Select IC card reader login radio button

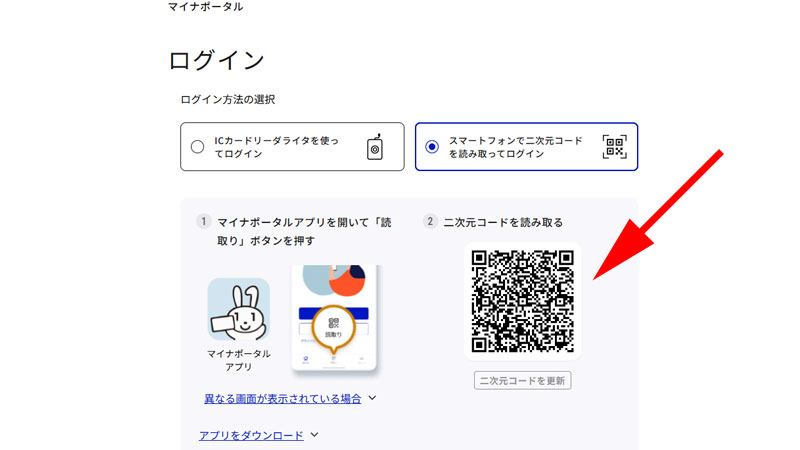click(197, 147)
